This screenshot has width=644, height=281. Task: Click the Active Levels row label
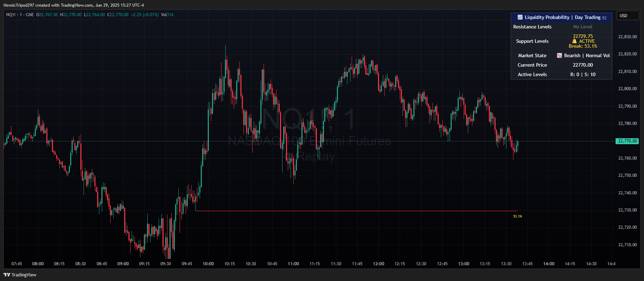tap(532, 74)
